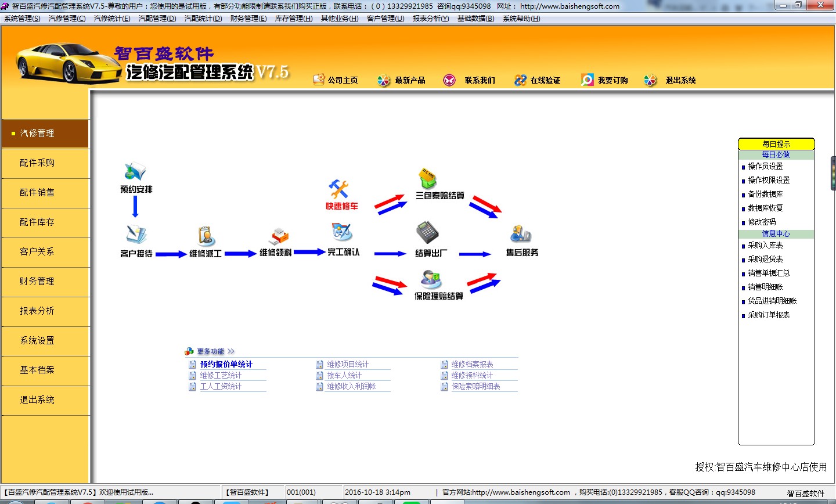The image size is (836, 504).
Task: Select the 报表分析 sidebar tab
Action: pos(45,311)
